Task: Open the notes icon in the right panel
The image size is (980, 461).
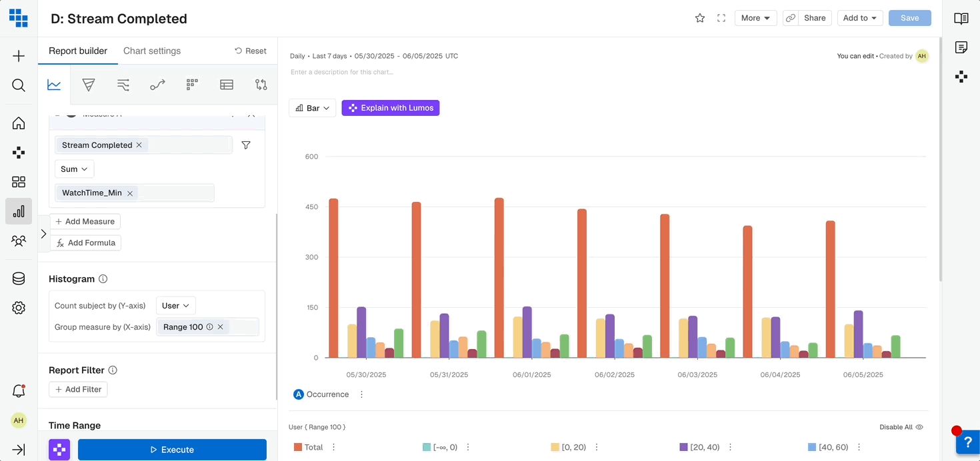Action: 961,47
